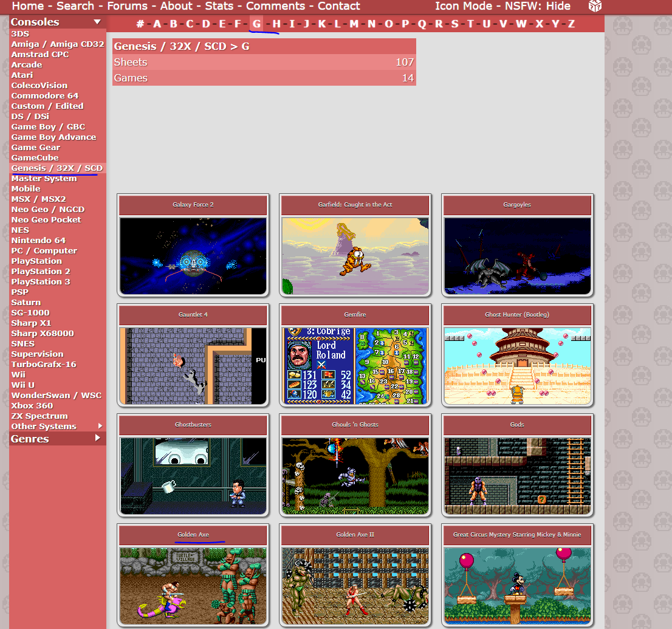Select Commodore 64 console
Image resolution: width=672 pixels, height=629 pixels.
coord(44,95)
